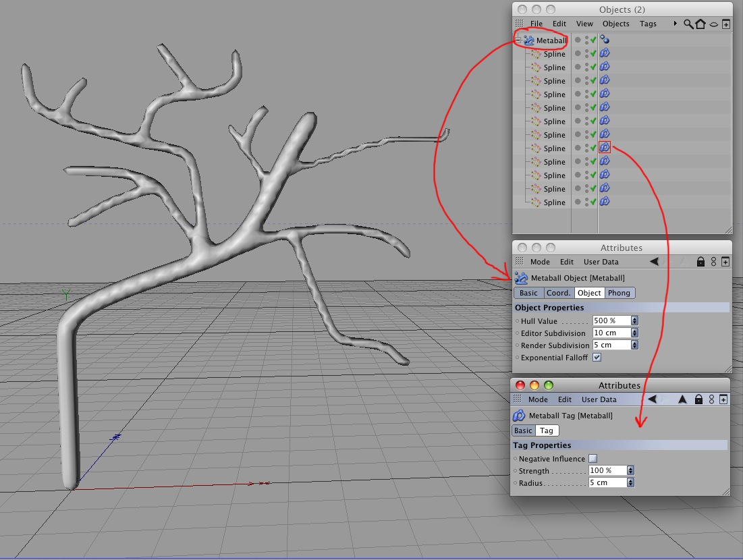Click the back arrow in Metaball Tag Attributes
The image size is (743, 560).
[x=652, y=399]
